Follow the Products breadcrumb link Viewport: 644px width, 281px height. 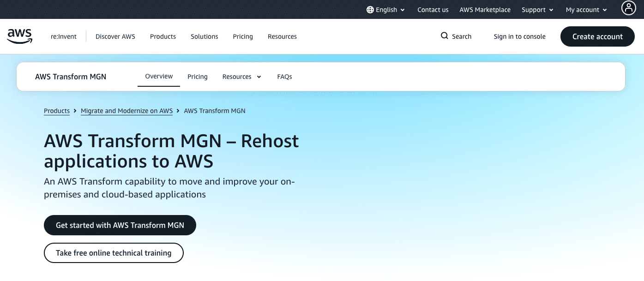[x=57, y=111]
